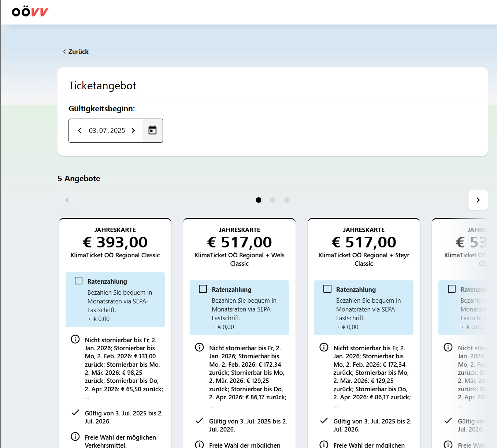Step date back with left chevron
The width and height of the screenshot is (497, 448).
[79, 131]
